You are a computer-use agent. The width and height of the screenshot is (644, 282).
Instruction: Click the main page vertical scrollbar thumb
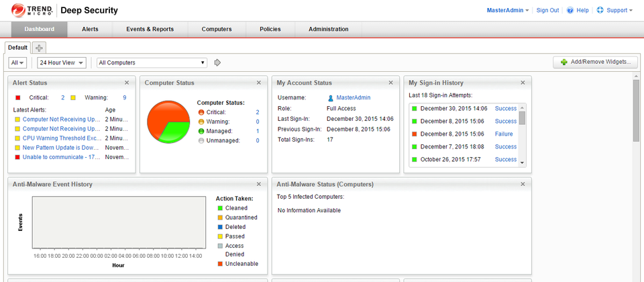(x=636, y=111)
